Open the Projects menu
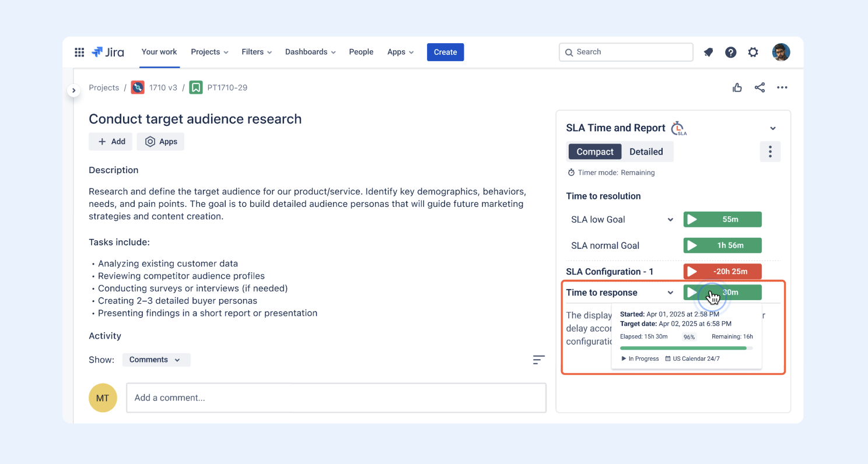868x464 pixels. coord(209,52)
